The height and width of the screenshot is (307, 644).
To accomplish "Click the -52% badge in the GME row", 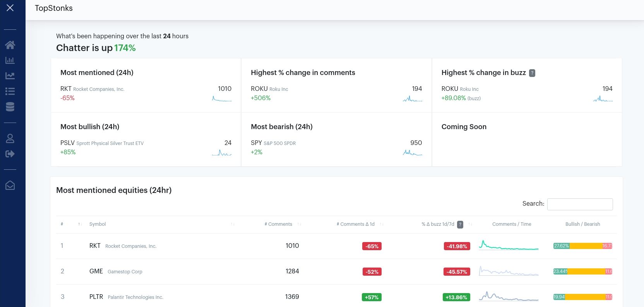I will click(372, 272).
